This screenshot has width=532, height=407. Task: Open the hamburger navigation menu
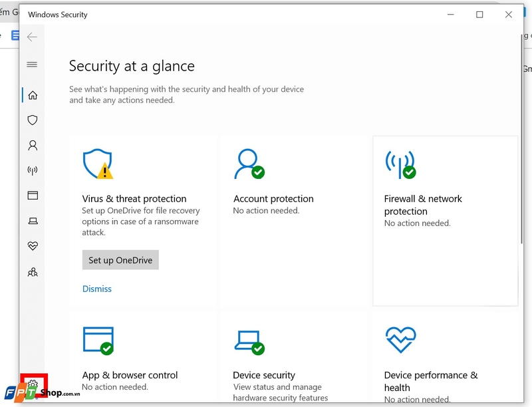coord(32,64)
